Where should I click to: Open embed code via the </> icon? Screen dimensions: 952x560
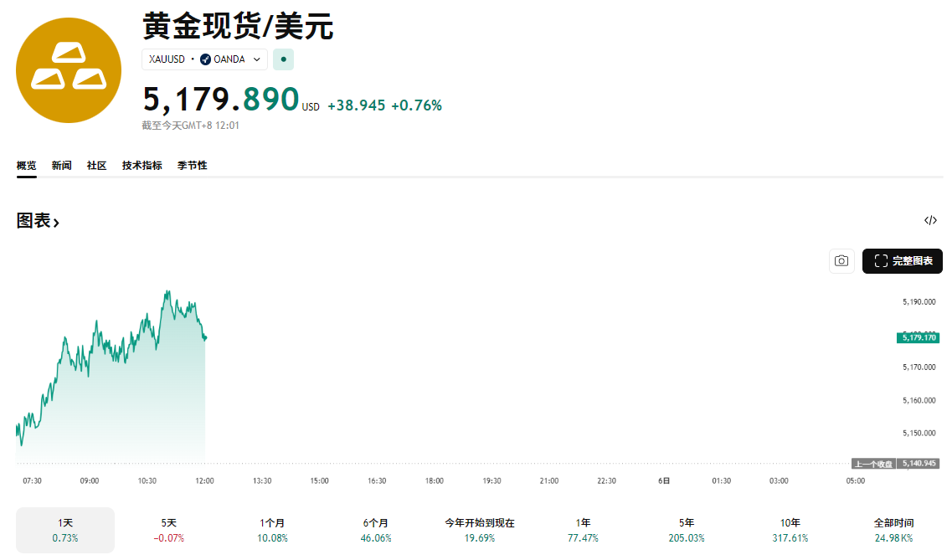coord(930,219)
